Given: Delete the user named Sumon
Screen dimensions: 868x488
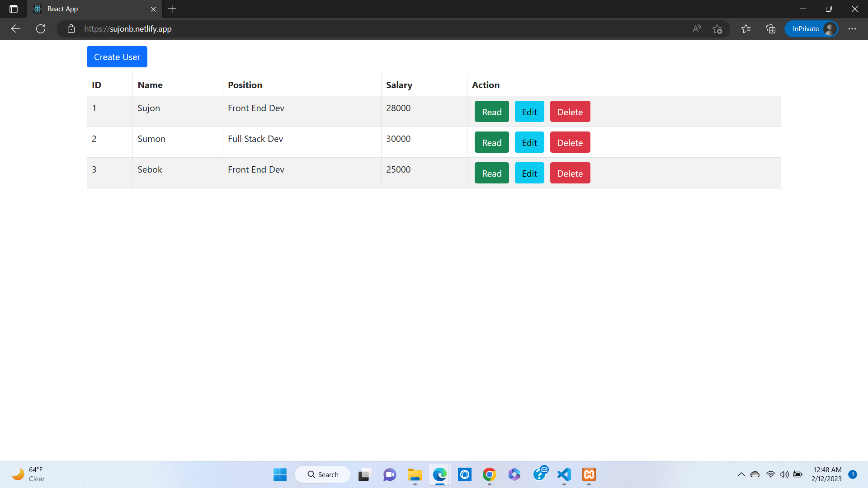Looking at the screenshot, I should pyautogui.click(x=570, y=142).
